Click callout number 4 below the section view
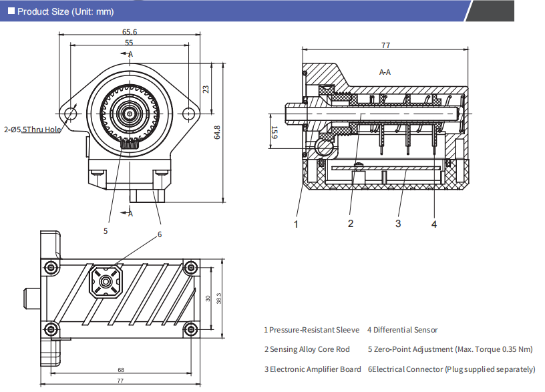This screenshot has height=392, width=545. tap(434, 224)
